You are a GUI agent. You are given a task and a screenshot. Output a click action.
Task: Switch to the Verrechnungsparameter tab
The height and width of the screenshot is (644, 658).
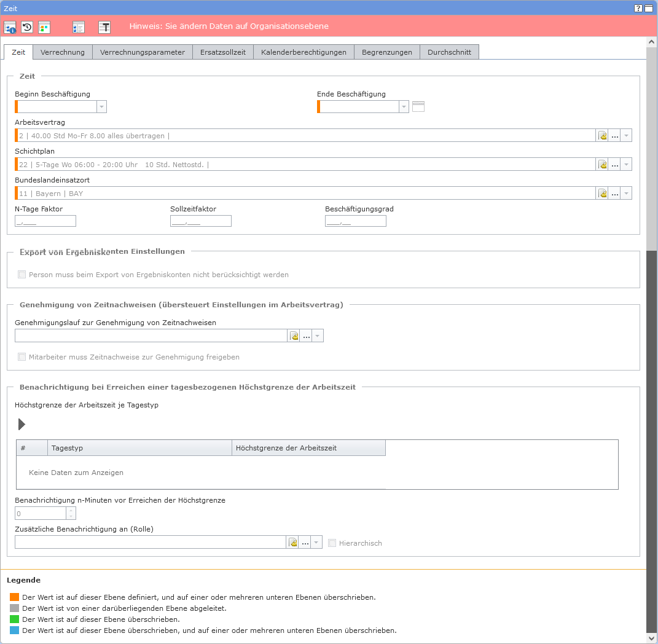pyautogui.click(x=143, y=52)
